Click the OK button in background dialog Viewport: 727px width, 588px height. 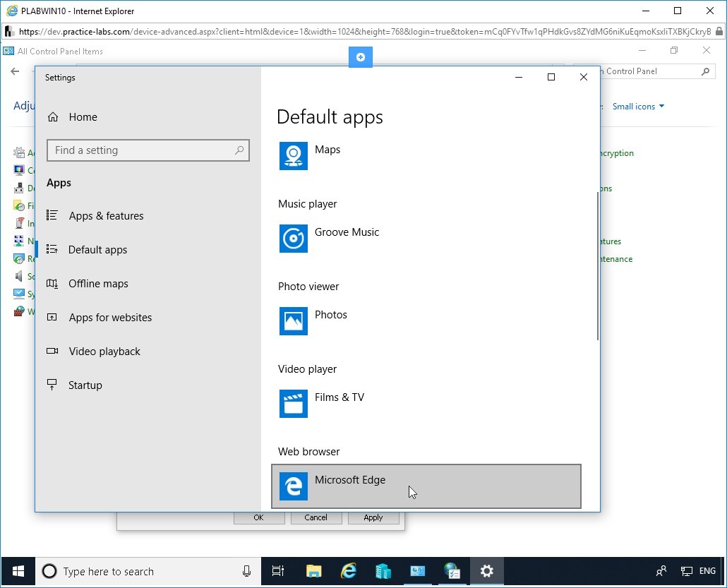pos(259,517)
